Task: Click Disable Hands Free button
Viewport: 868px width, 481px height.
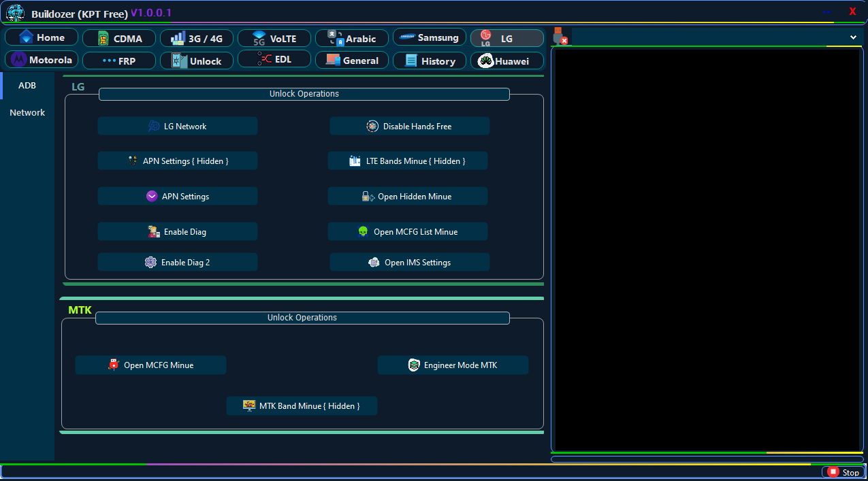Action: point(410,127)
